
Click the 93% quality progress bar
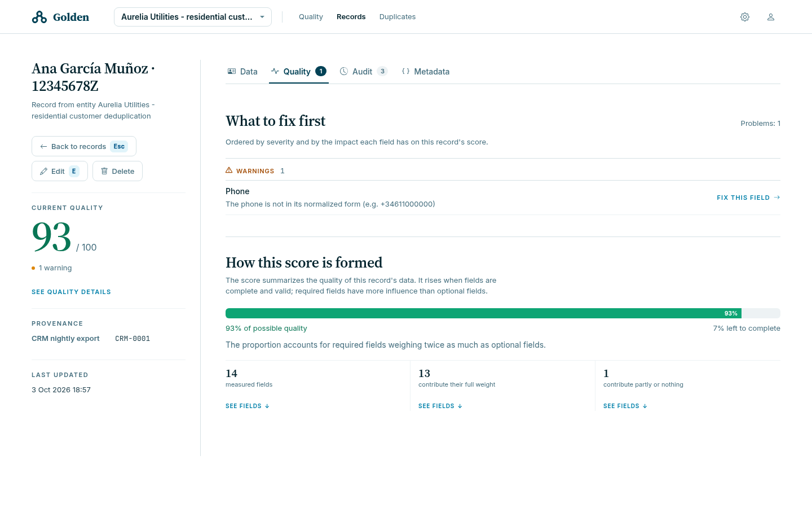pyautogui.click(x=503, y=313)
